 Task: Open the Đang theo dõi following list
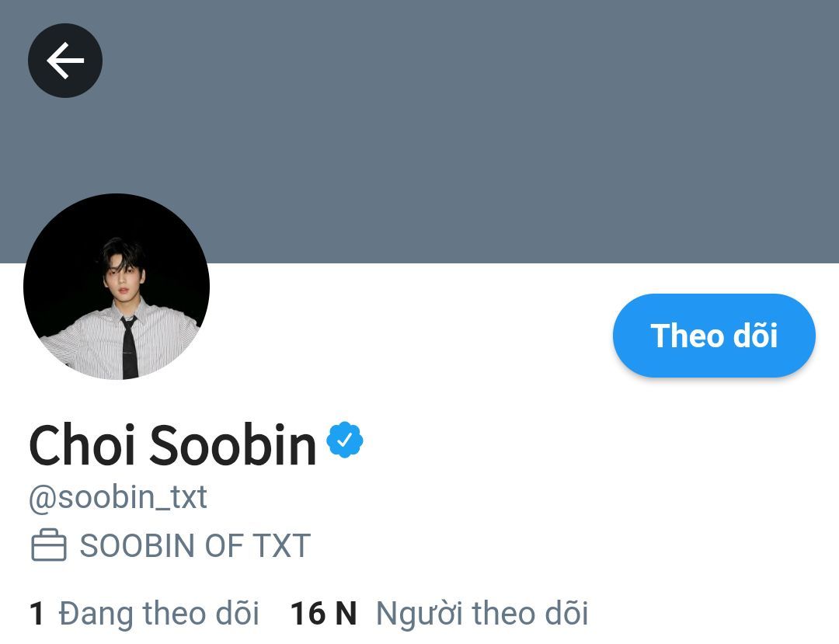(x=158, y=613)
